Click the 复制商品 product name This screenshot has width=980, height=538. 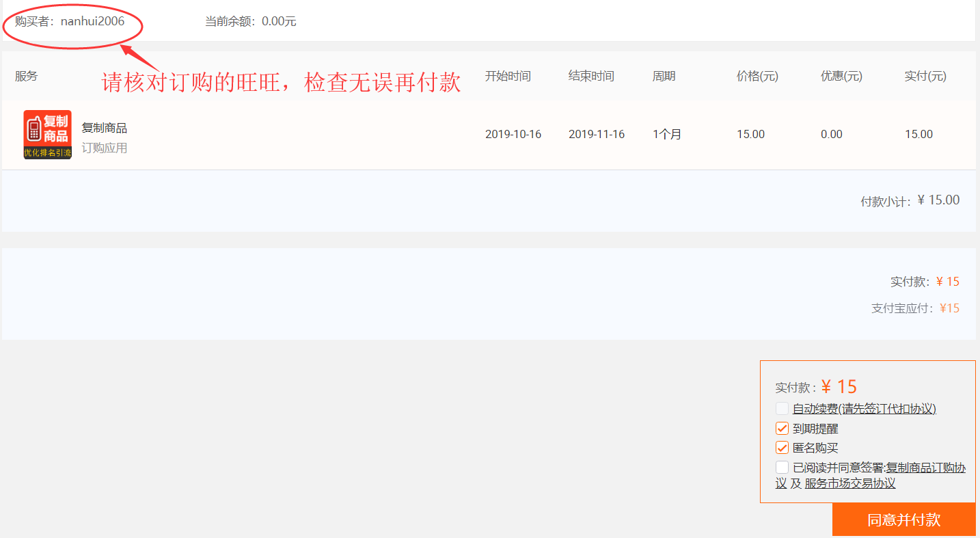(104, 128)
